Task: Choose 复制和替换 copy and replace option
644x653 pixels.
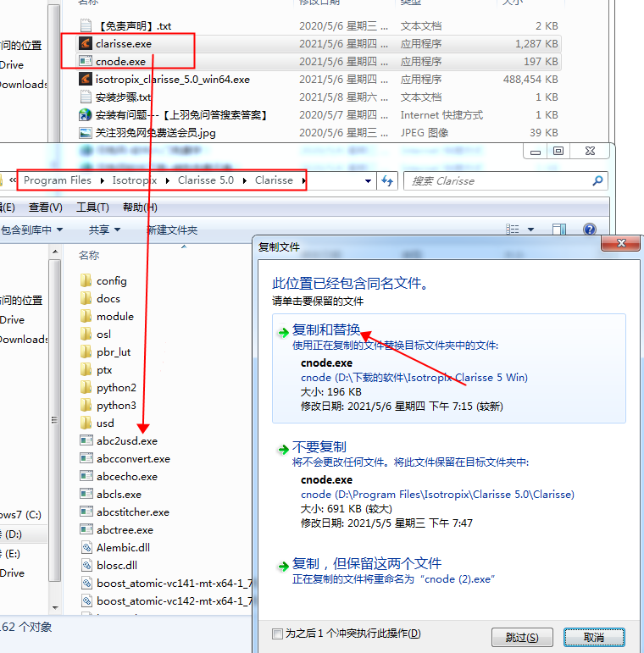Action: click(326, 330)
